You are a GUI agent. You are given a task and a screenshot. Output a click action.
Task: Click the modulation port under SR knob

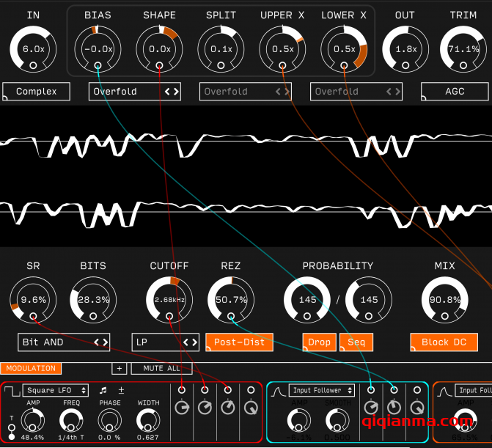[33, 317]
